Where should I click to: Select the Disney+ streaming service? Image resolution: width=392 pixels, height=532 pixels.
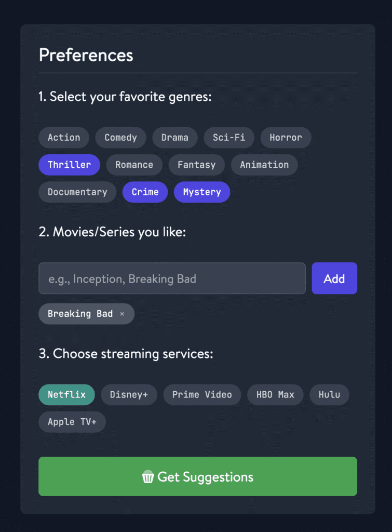click(129, 394)
